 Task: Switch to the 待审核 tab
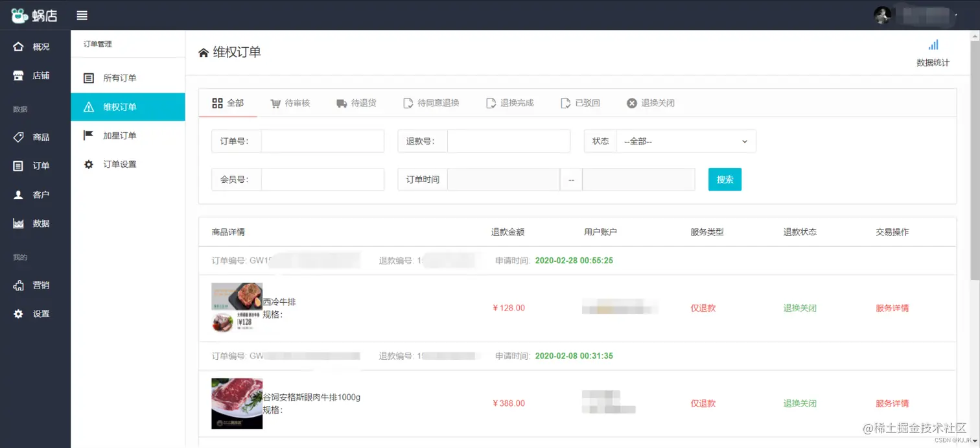coord(290,103)
